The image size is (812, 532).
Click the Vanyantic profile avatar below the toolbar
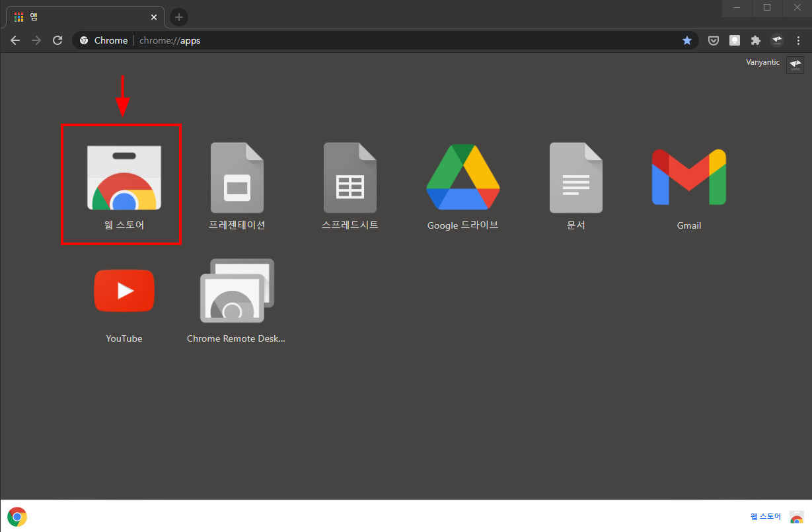point(795,65)
